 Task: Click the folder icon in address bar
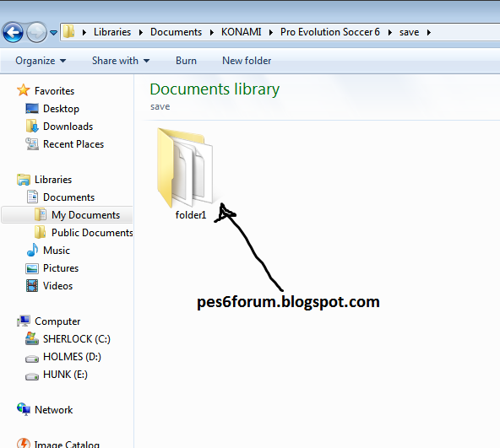[68, 32]
